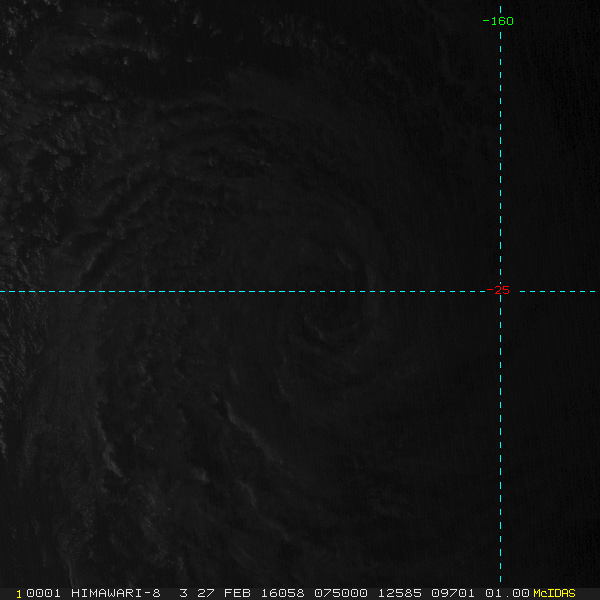Click the 0001 value in status bar
The width and height of the screenshot is (600, 600).
(43, 593)
